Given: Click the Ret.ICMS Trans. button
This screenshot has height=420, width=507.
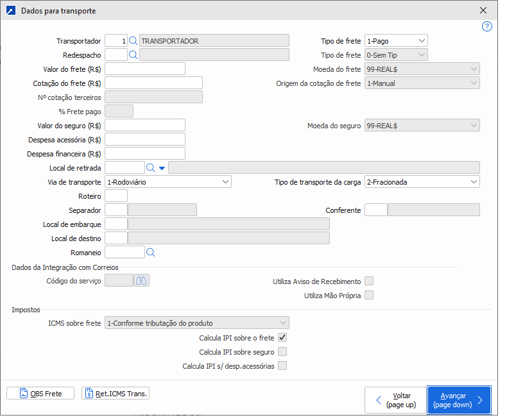Looking at the screenshot, I should click(116, 393).
